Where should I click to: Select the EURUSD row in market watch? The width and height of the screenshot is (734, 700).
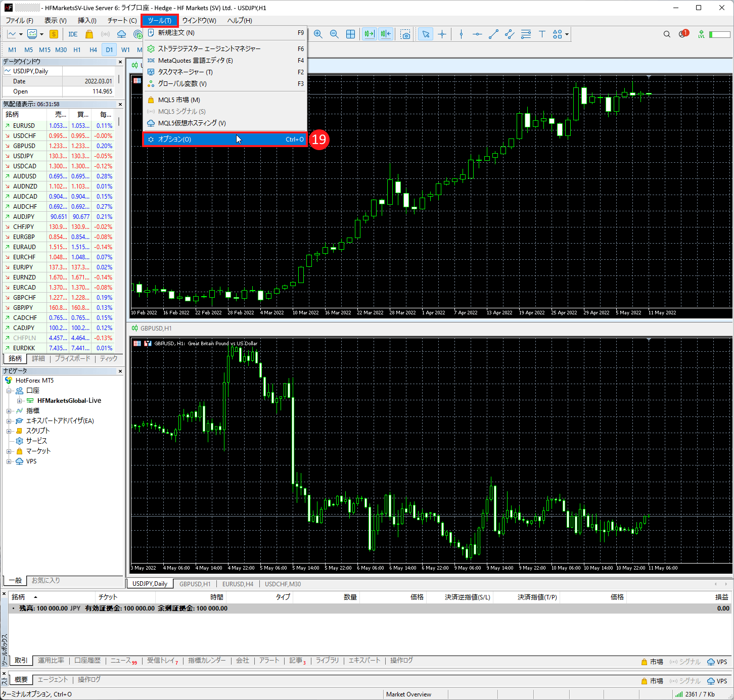point(24,125)
